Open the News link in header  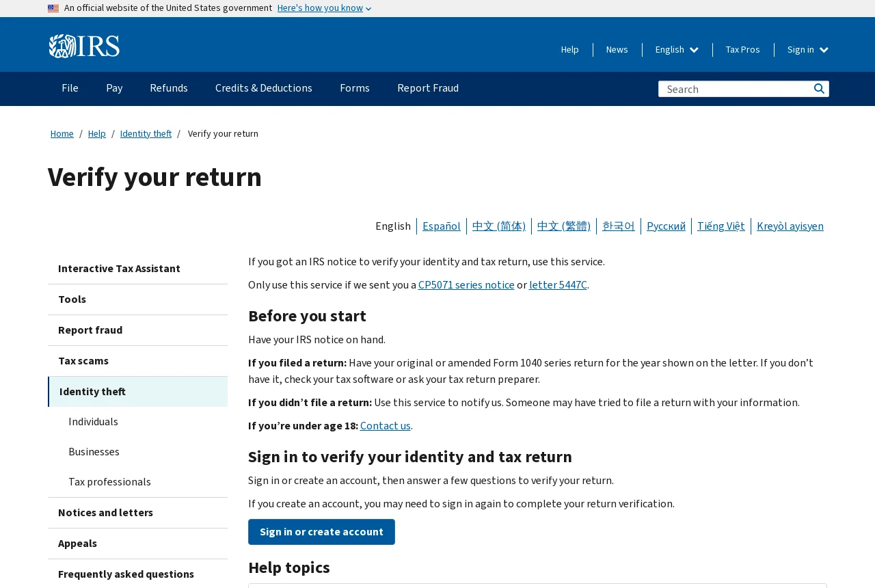[617, 49]
